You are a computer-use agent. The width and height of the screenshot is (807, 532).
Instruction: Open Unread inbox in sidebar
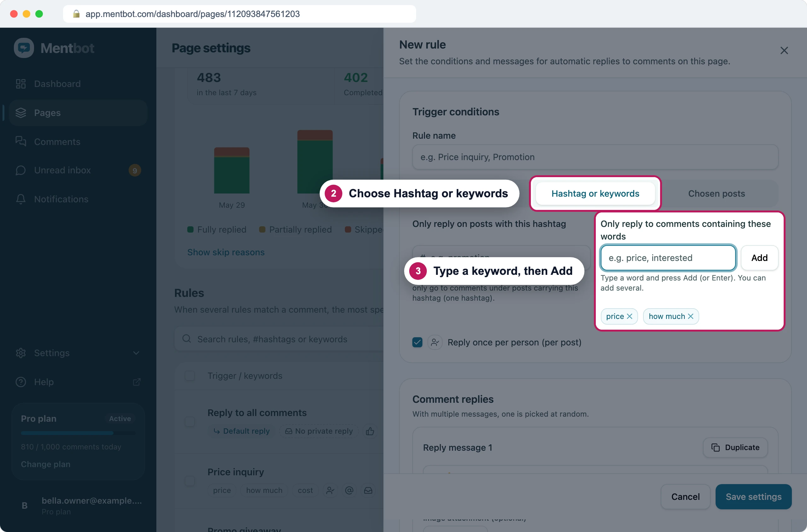pos(78,170)
